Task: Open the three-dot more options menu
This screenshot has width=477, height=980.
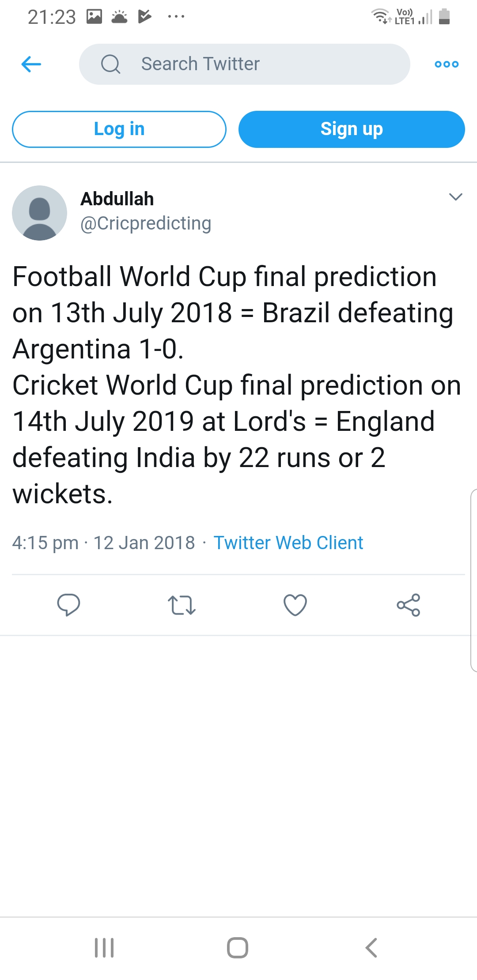Action: [x=447, y=64]
